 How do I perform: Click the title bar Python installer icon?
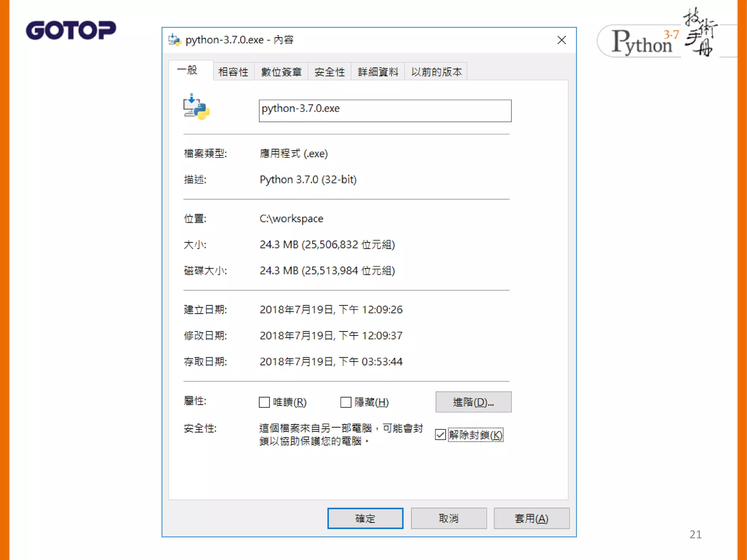tap(175, 40)
